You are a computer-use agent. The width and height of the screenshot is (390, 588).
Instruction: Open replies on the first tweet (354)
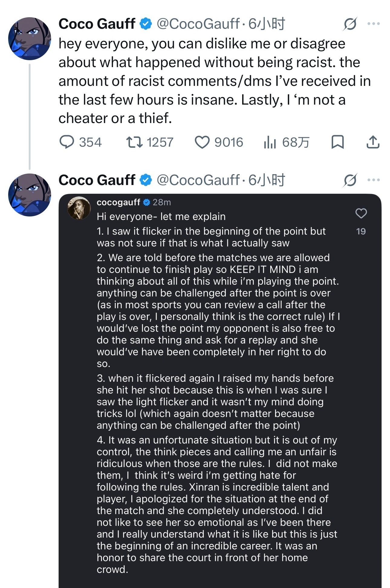pyautogui.click(x=80, y=142)
